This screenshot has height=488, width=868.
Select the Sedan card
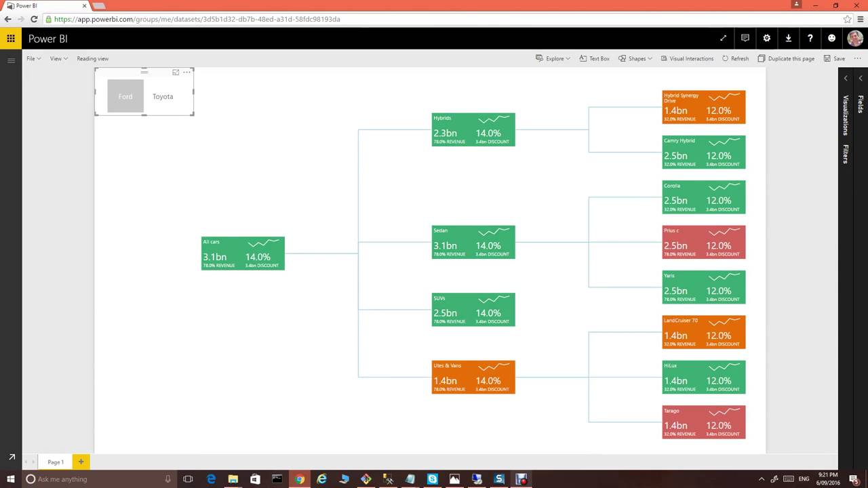473,242
